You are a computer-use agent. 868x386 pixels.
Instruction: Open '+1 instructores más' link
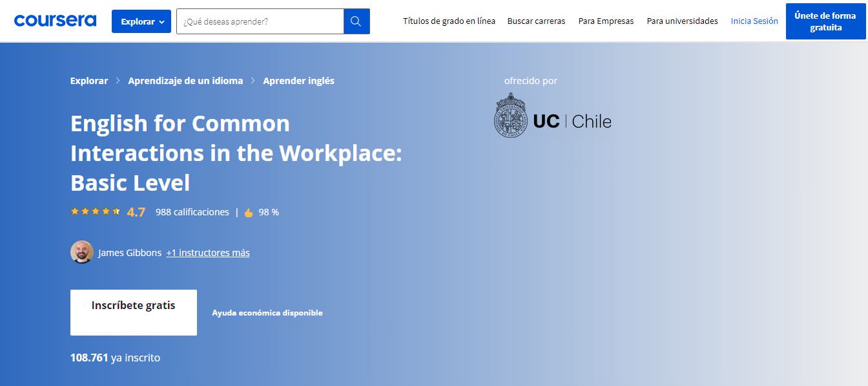208,253
